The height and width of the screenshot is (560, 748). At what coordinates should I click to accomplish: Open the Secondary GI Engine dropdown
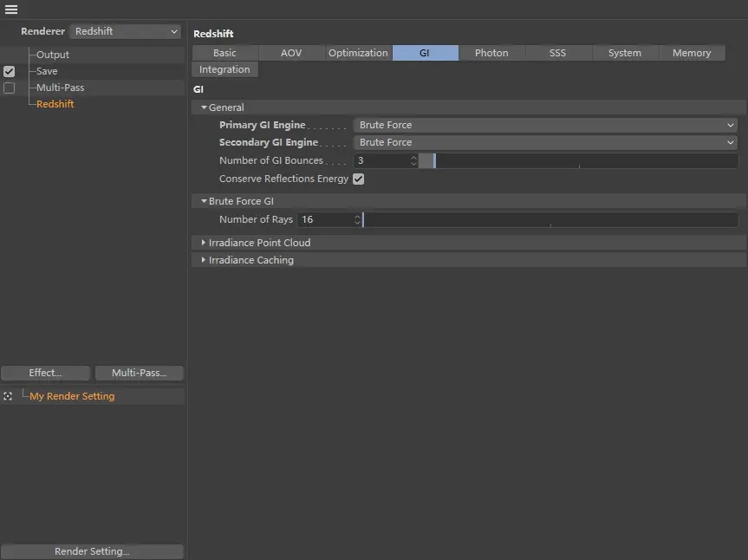[546, 142]
